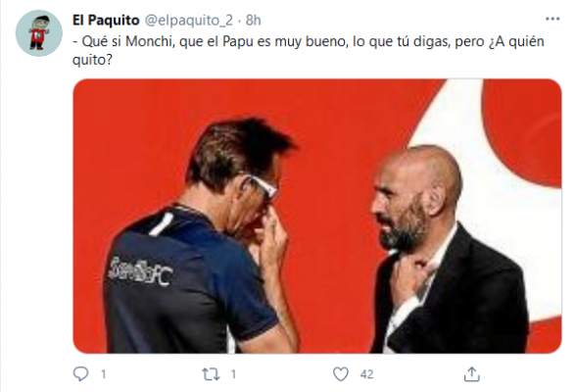Like the tweet with the heart icon
The height and width of the screenshot is (392, 576).
tap(341, 374)
